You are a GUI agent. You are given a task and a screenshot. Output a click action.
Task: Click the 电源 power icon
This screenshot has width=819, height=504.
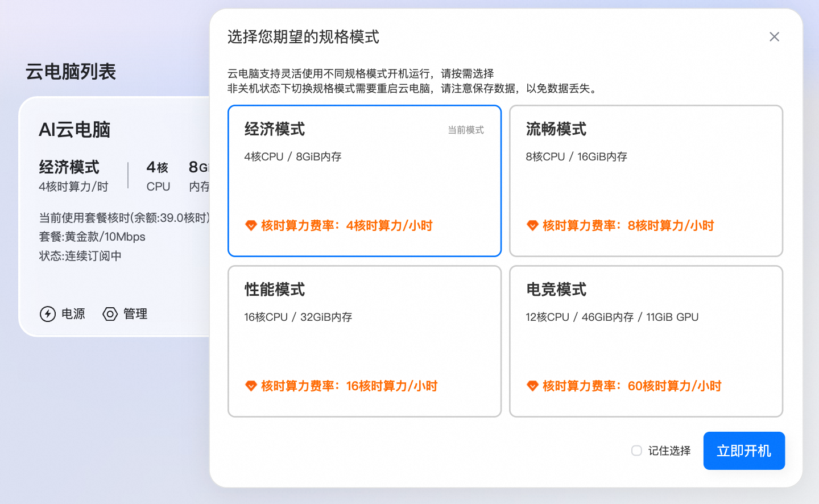(x=48, y=314)
